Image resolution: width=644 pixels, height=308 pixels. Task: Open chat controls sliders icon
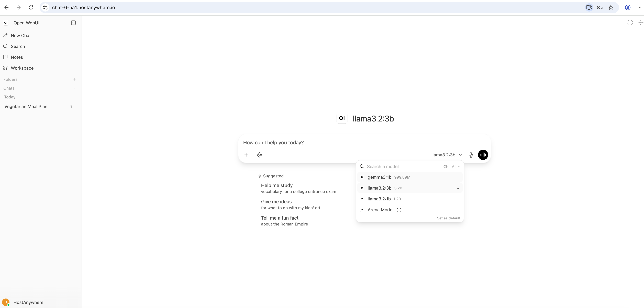coord(641,23)
